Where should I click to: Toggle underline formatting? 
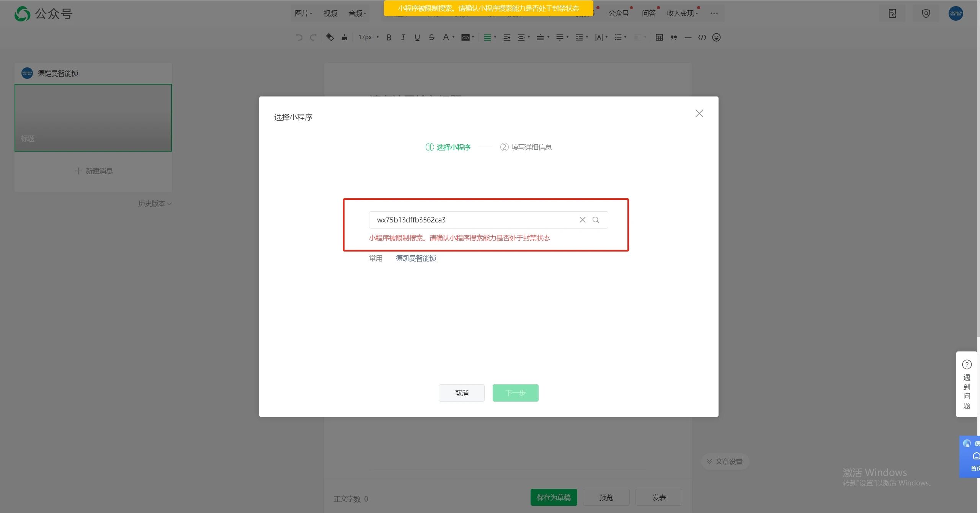417,37
